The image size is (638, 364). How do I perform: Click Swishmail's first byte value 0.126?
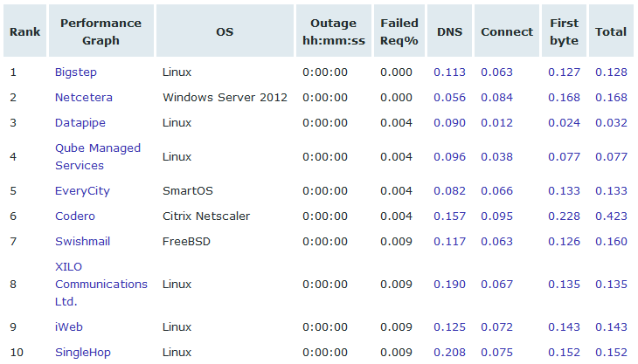[564, 241]
